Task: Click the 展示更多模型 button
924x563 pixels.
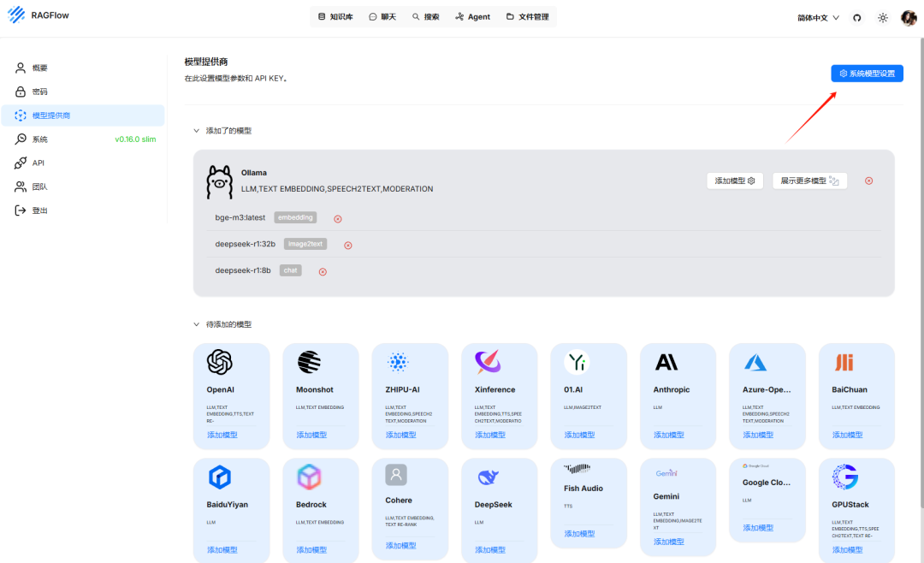Action: [x=809, y=181]
